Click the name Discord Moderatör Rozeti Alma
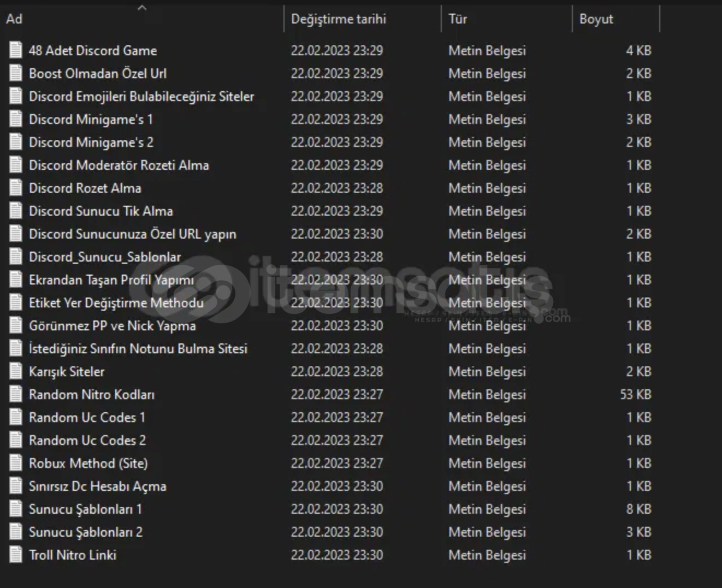722x588 pixels. pyautogui.click(x=119, y=165)
